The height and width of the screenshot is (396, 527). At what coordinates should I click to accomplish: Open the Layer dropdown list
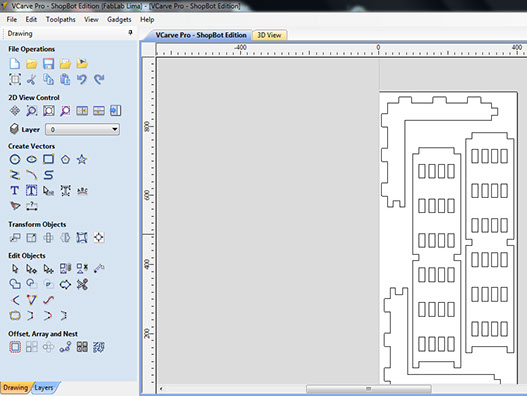(x=82, y=129)
